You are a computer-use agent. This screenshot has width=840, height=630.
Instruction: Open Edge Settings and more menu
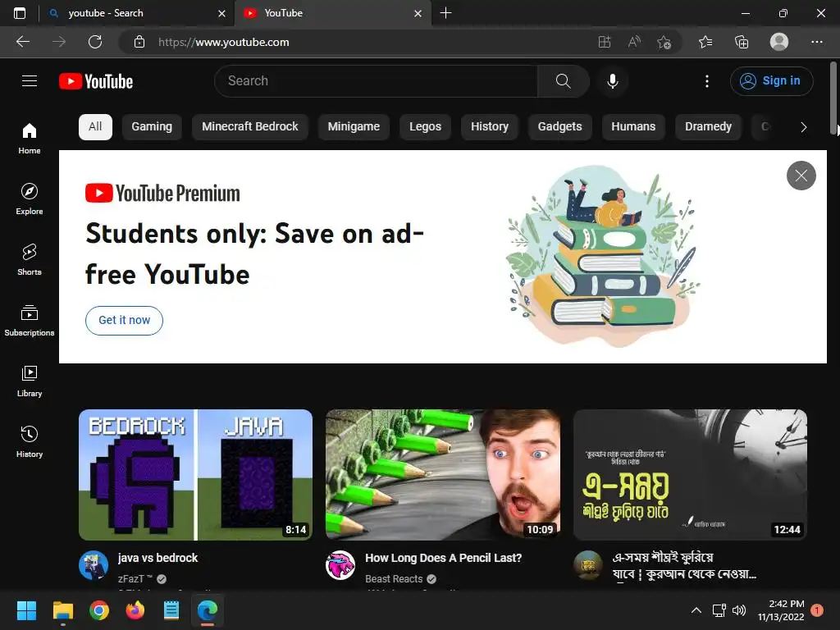816,42
